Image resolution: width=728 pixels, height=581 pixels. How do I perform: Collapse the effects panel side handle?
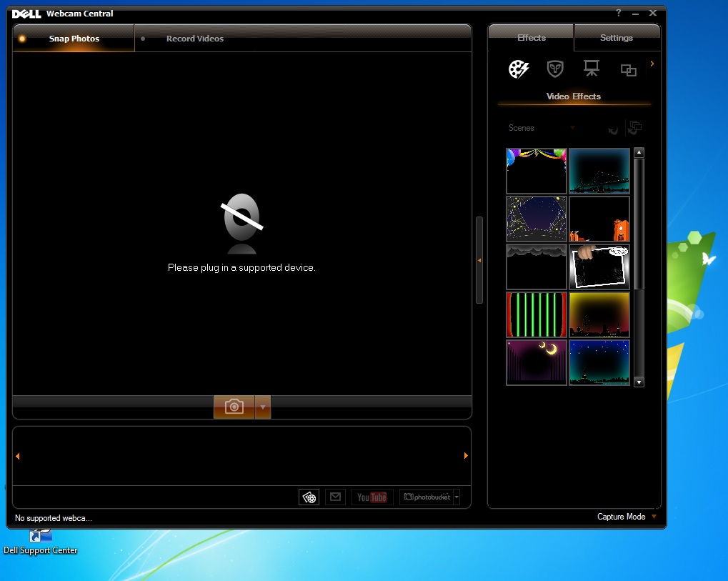(x=479, y=260)
